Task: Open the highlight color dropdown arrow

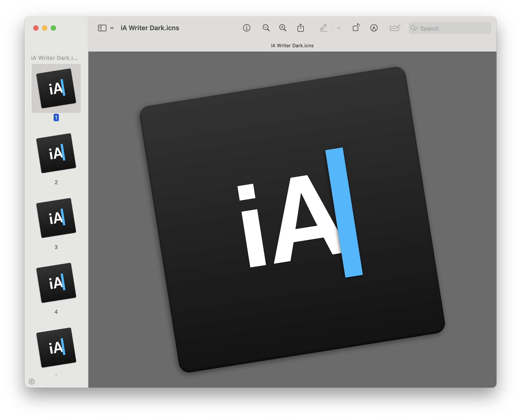Action: [339, 28]
